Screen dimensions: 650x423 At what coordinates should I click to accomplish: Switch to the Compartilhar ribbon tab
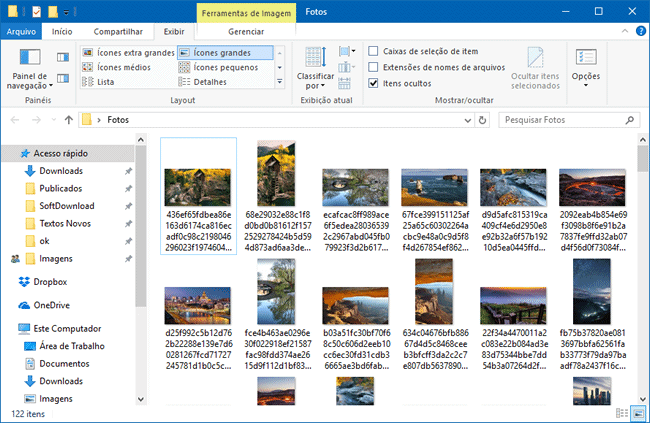pos(118,32)
